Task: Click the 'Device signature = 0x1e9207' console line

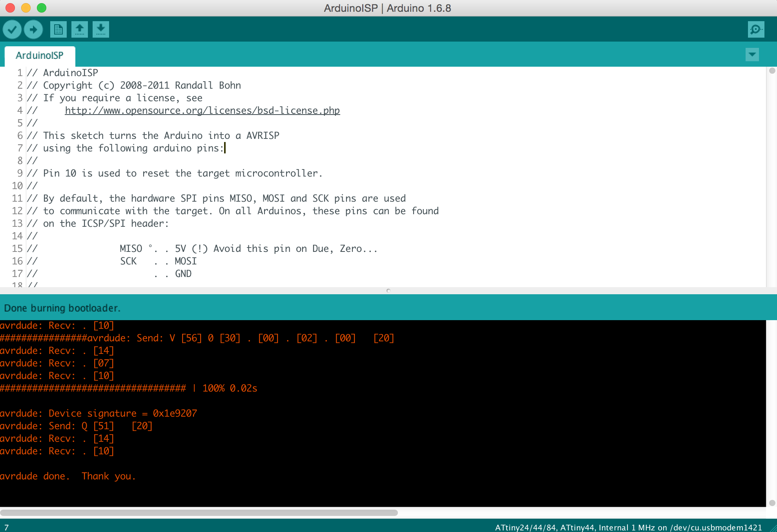Action: click(x=98, y=414)
